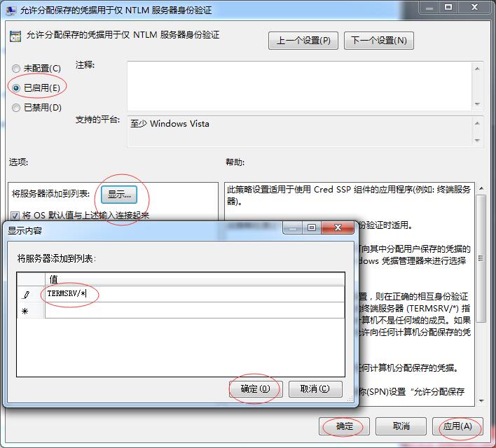
Task: Click help panel scroll up arrow
Action: (x=481, y=188)
